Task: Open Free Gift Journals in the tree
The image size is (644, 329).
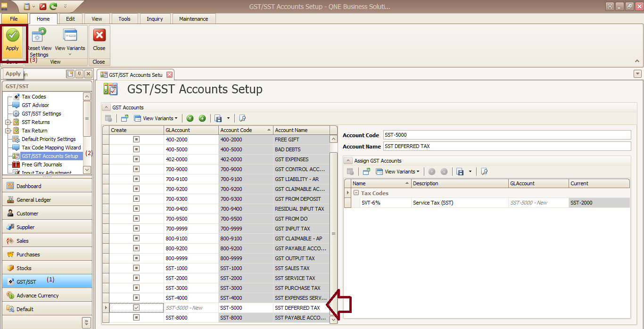Action: click(41, 164)
